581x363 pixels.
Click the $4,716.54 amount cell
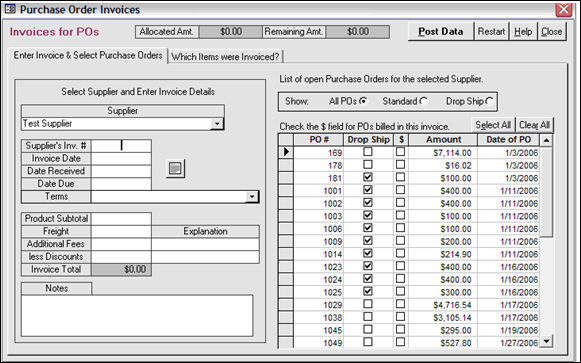click(x=443, y=305)
